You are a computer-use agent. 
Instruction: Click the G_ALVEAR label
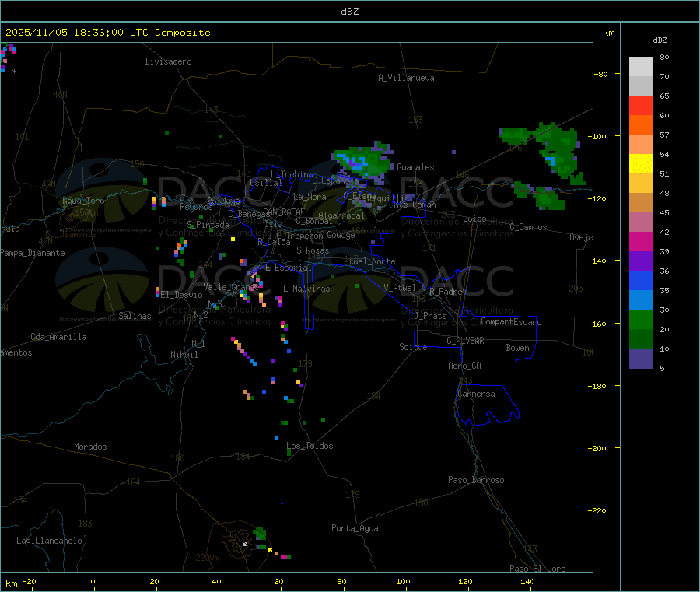coord(465,341)
